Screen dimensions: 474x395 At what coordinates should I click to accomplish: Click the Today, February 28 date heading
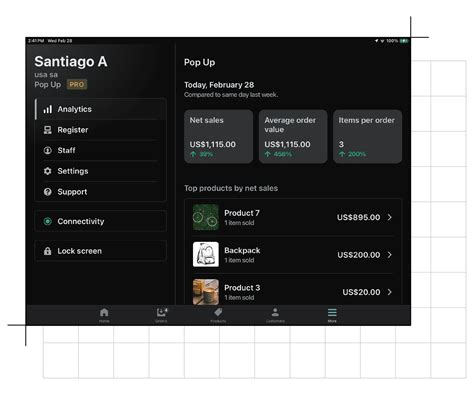tap(219, 85)
